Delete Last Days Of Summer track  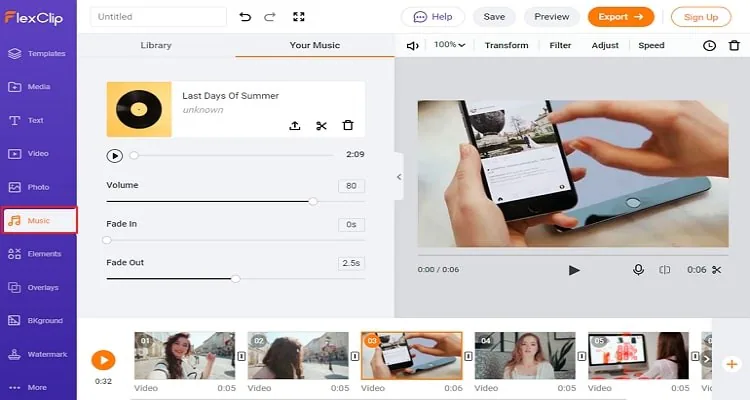(x=348, y=125)
